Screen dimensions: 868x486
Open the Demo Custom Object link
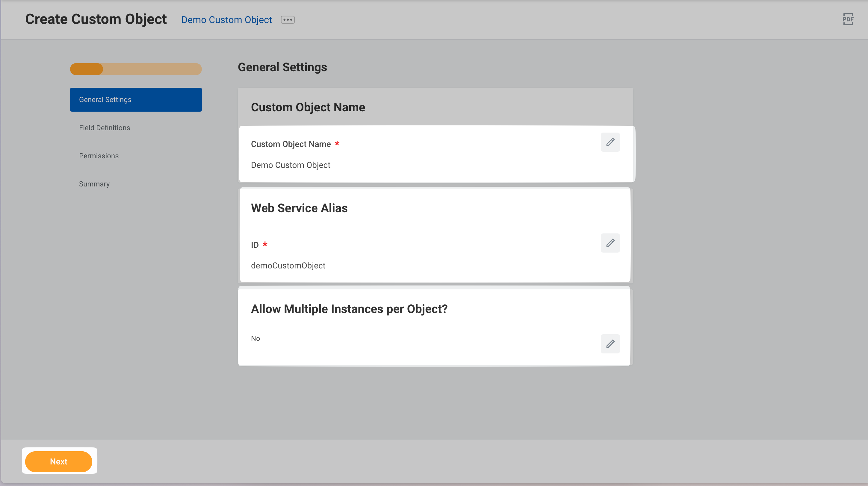pyautogui.click(x=226, y=20)
